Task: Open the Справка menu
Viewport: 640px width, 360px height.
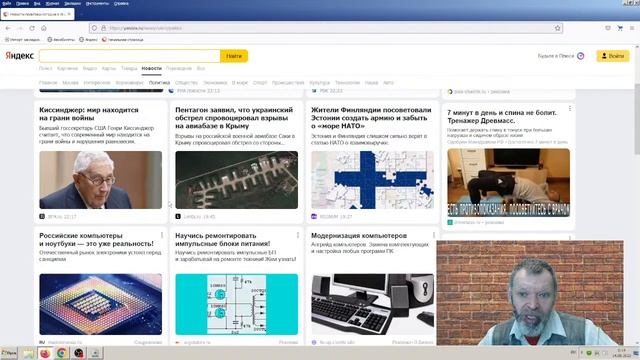Action: pos(121,3)
